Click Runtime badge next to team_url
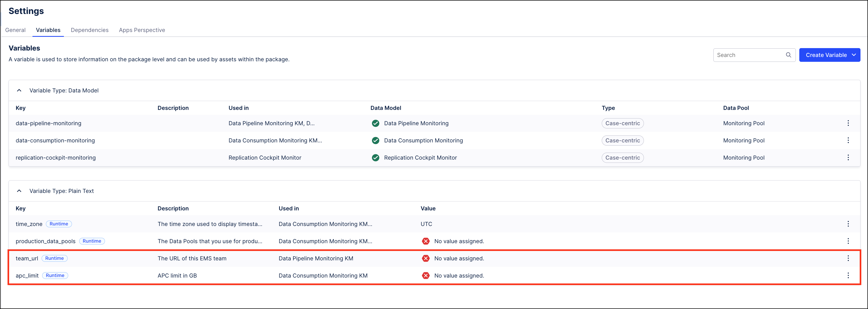 (x=54, y=258)
